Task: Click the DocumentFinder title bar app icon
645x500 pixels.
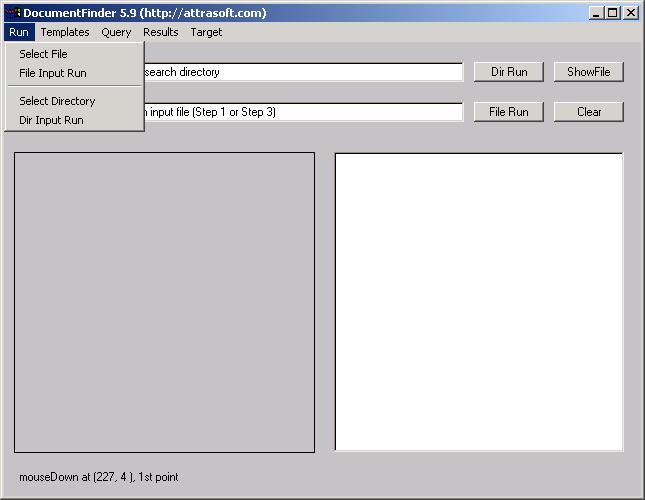Action: (13, 13)
